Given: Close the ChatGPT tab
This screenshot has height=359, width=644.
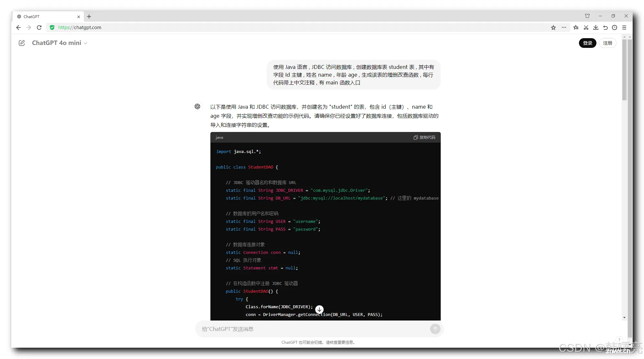Looking at the screenshot, I should tap(78, 17).
